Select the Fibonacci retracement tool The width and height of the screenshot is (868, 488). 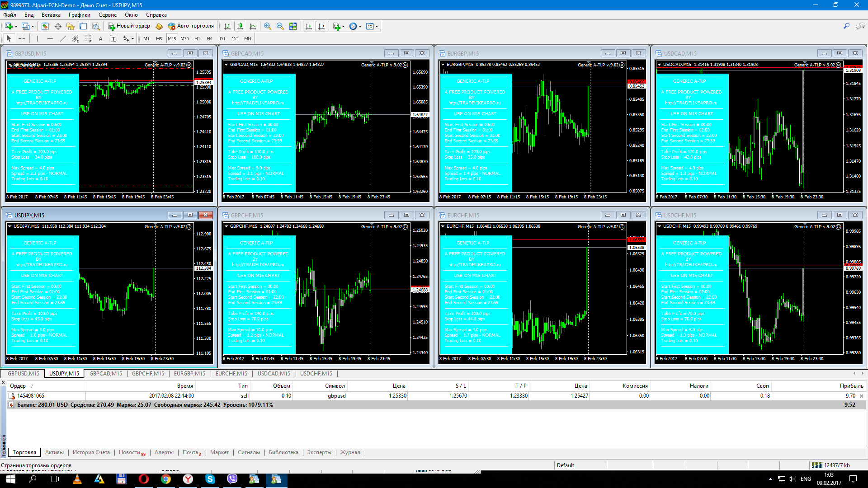click(x=88, y=38)
